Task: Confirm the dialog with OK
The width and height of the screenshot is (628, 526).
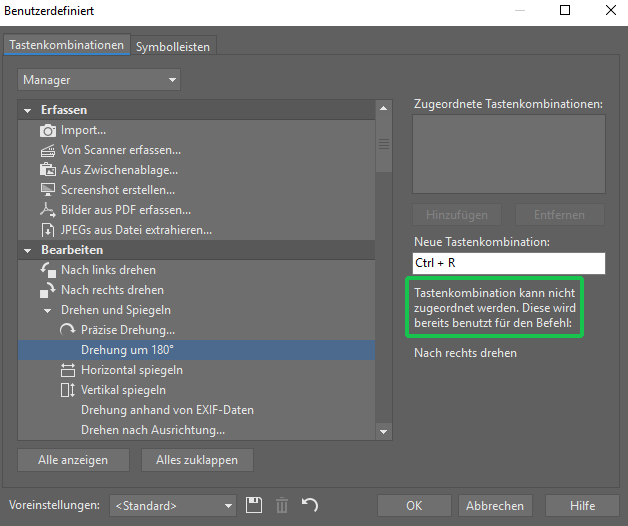Action: point(414,506)
